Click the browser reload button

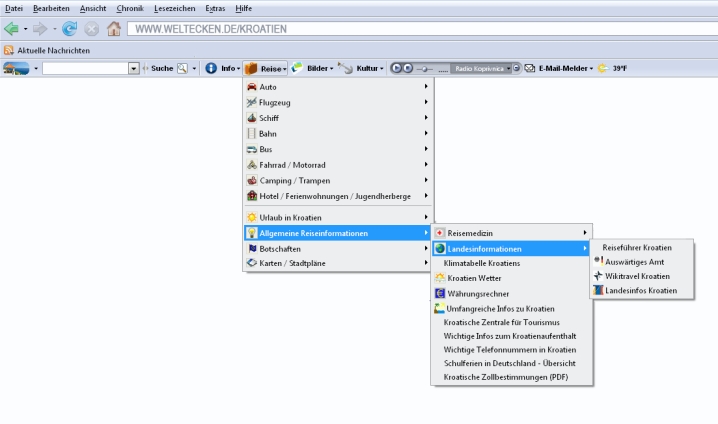69,29
